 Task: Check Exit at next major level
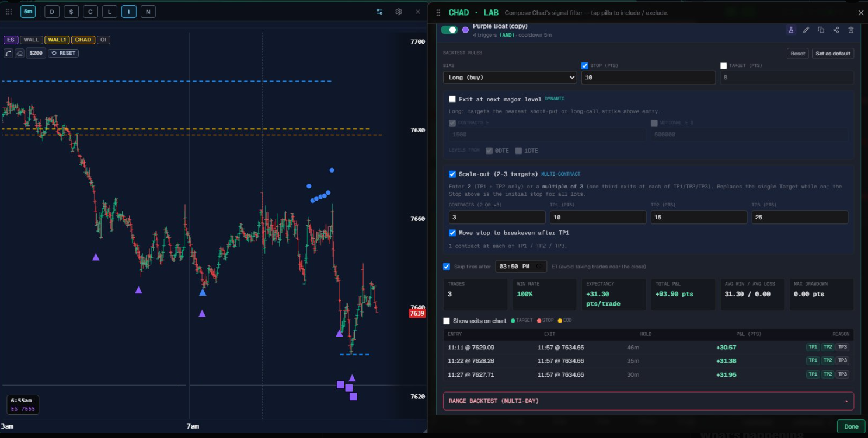(452, 99)
